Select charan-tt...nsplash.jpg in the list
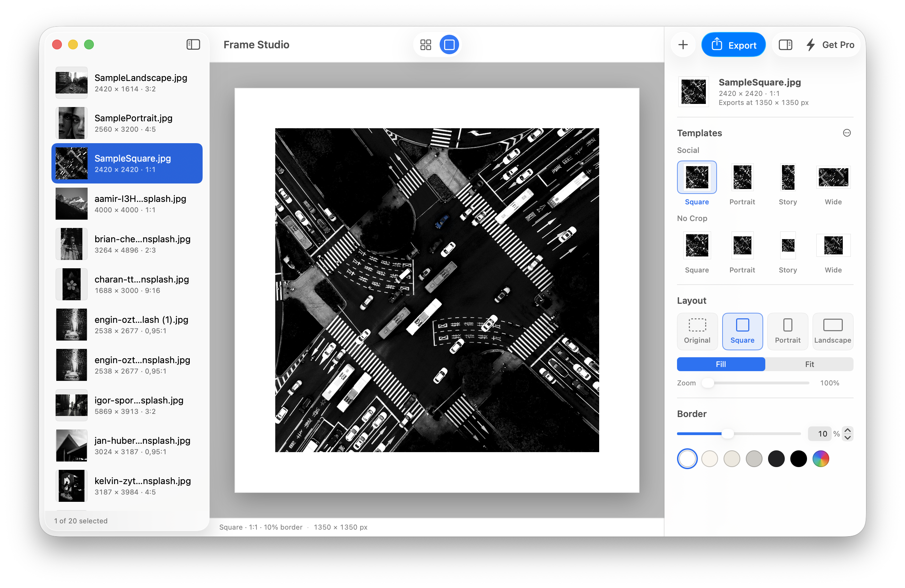 coord(127,284)
